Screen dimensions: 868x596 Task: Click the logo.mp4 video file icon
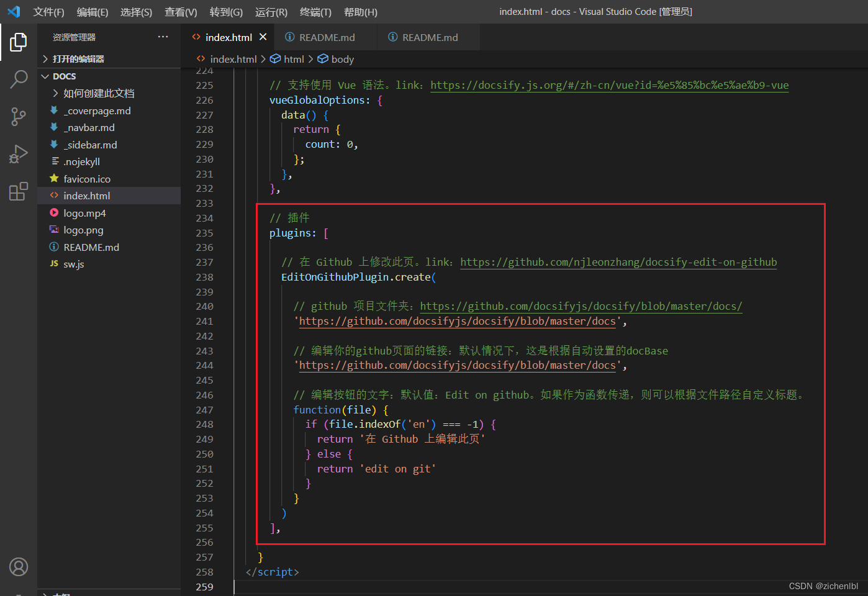coord(54,213)
